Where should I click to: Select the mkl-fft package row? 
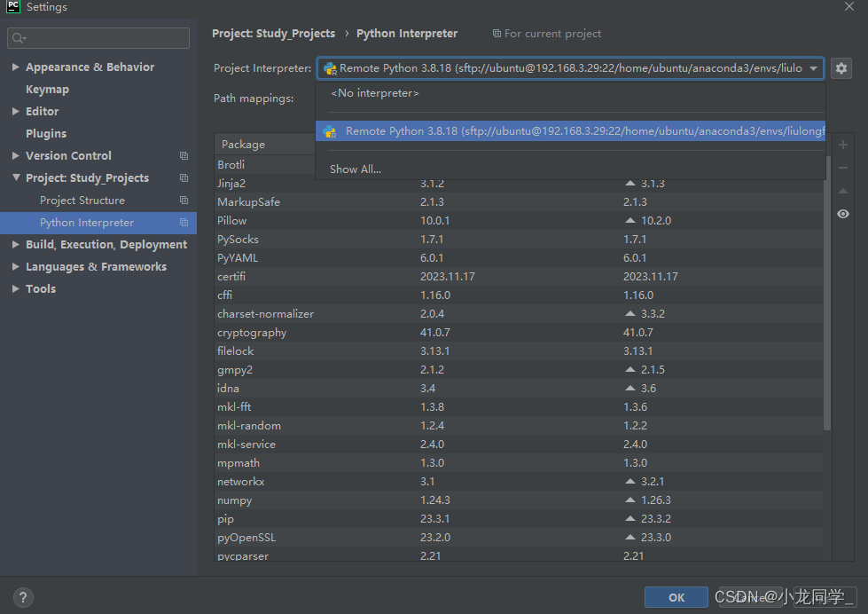click(519, 407)
